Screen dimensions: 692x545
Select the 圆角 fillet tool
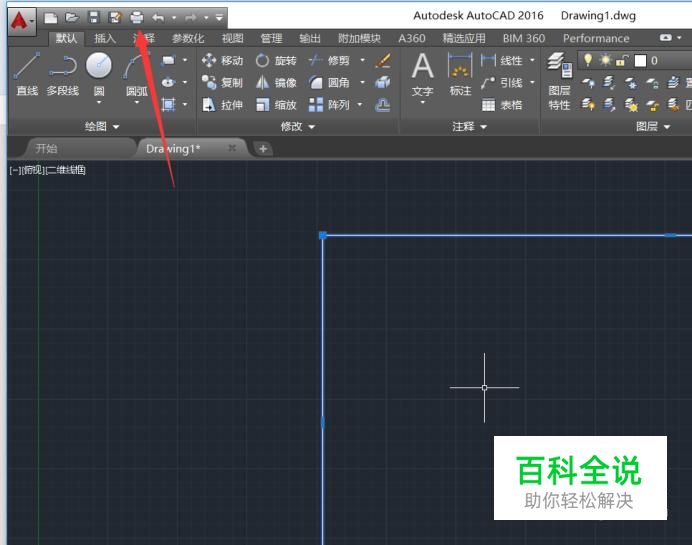click(329, 83)
